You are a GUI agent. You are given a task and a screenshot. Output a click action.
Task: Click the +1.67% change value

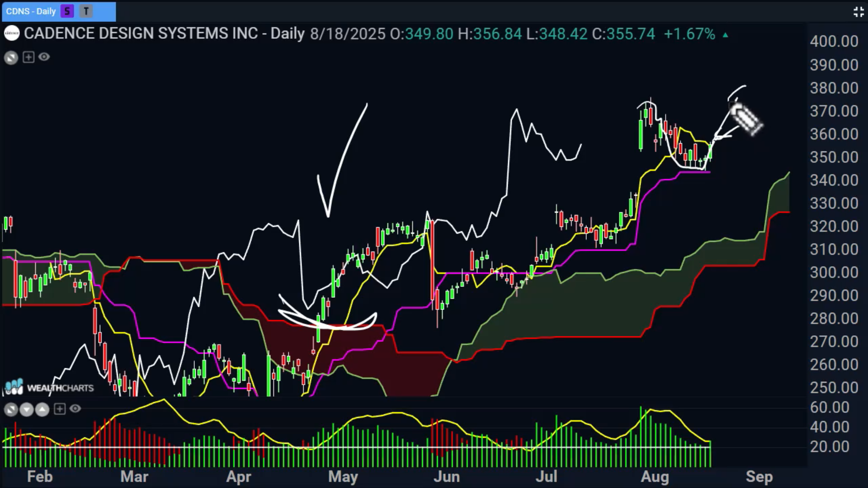tap(689, 34)
